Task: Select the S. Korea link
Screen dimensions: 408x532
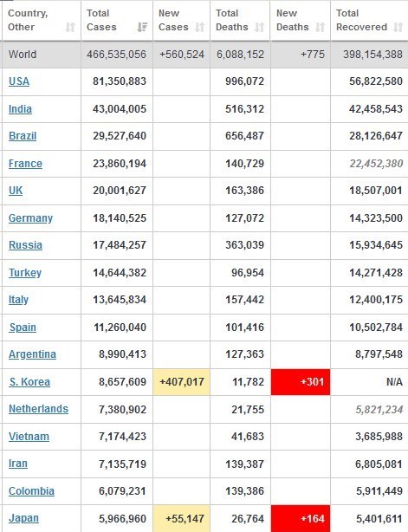Action: pyautogui.click(x=29, y=382)
